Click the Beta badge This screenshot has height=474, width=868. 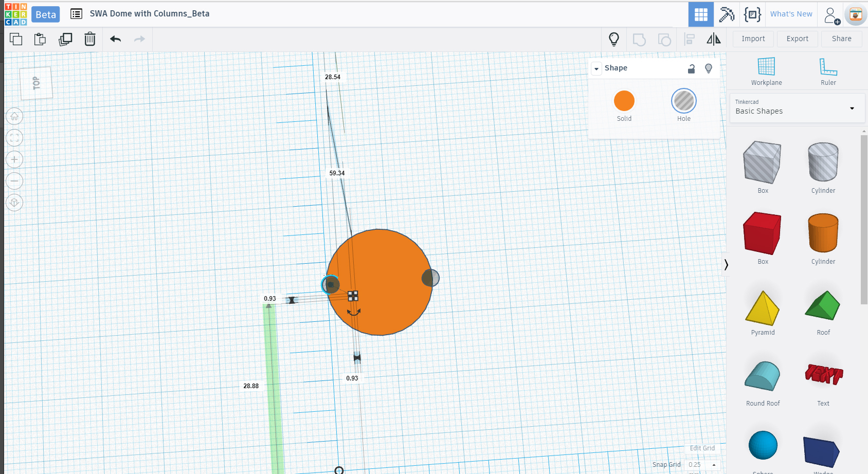tap(46, 14)
